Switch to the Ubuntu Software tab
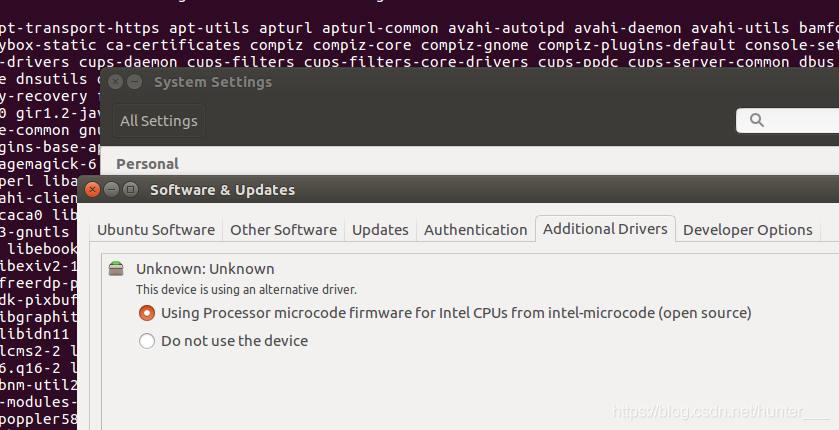The height and width of the screenshot is (430, 839). click(156, 230)
